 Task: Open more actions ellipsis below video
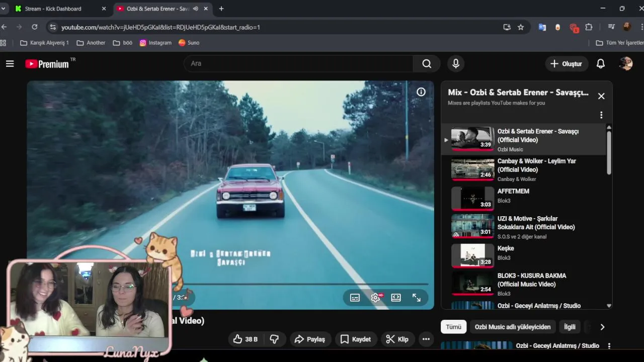click(x=426, y=339)
